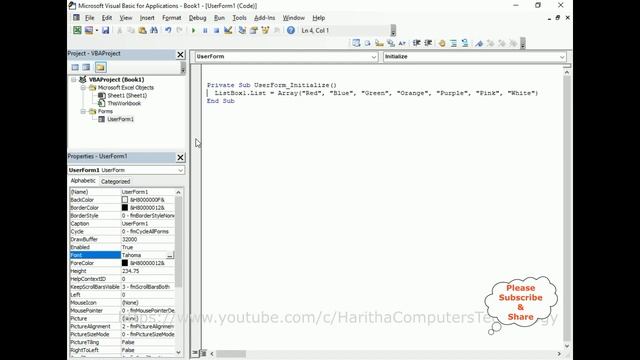Screen dimensions: 640x360
Task: Open Project Explorer from the toolbar icon
Action: pos(242,30)
